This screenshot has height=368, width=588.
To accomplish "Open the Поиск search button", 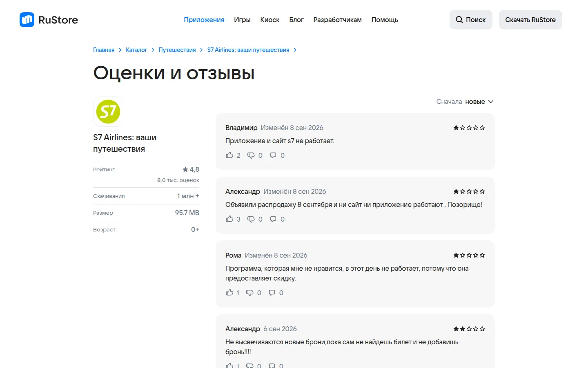I will pos(471,20).
